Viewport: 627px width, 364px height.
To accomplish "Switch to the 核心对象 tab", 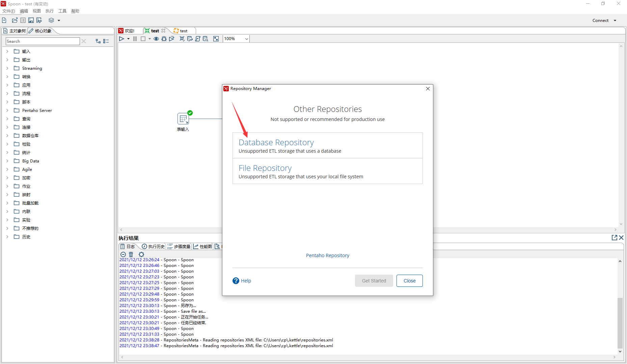I will pos(40,31).
